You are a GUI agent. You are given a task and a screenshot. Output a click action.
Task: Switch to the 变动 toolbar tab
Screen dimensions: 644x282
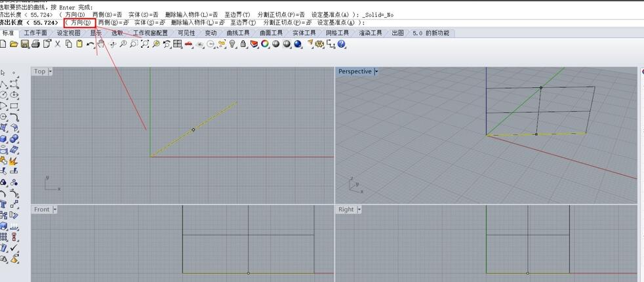[x=211, y=33]
